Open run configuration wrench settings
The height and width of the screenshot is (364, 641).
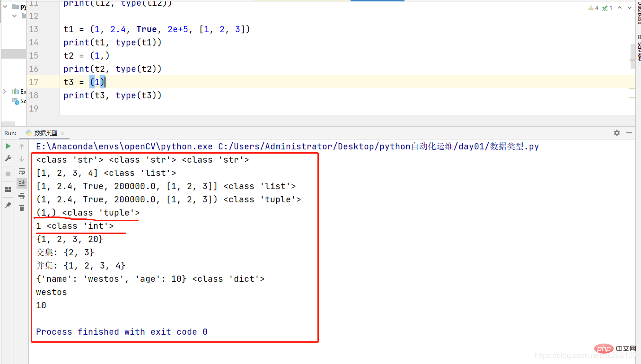[8, 159]
